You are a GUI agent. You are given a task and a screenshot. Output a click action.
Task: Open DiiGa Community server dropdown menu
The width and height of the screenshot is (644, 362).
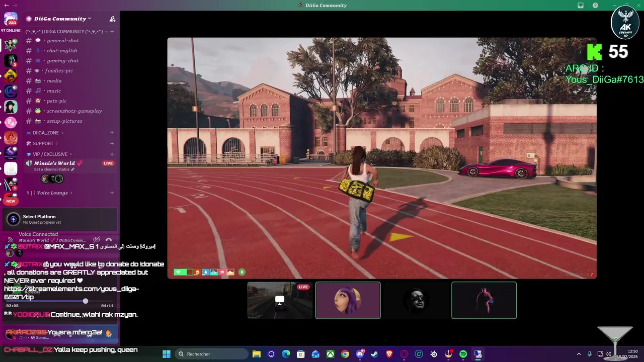[x=63, y=19]
